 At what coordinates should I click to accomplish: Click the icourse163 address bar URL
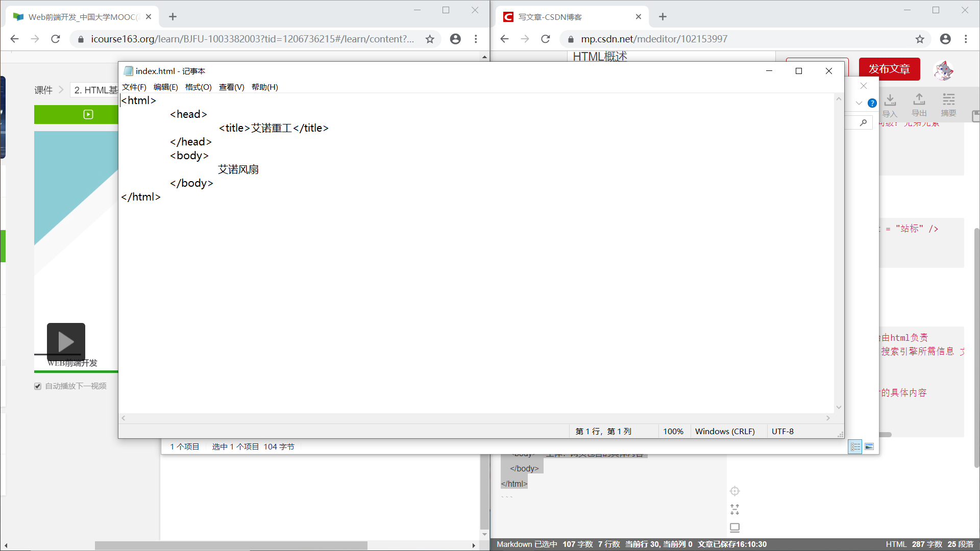pyautogui.click(x=252, y=39)
